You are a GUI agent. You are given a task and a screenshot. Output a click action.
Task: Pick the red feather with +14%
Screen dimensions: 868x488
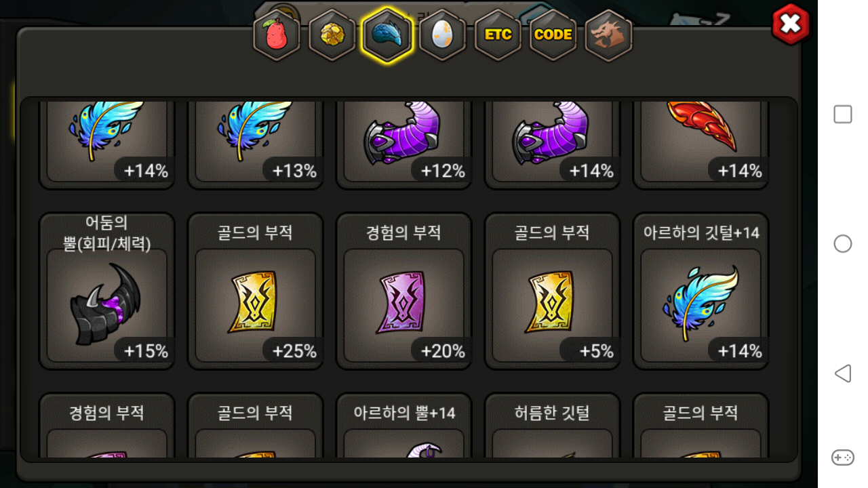pyautogui.click(x=701, y=145)
